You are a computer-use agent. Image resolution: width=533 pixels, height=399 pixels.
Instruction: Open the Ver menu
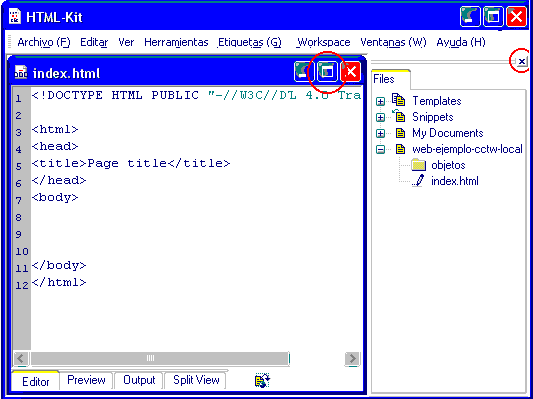point(126,42)
